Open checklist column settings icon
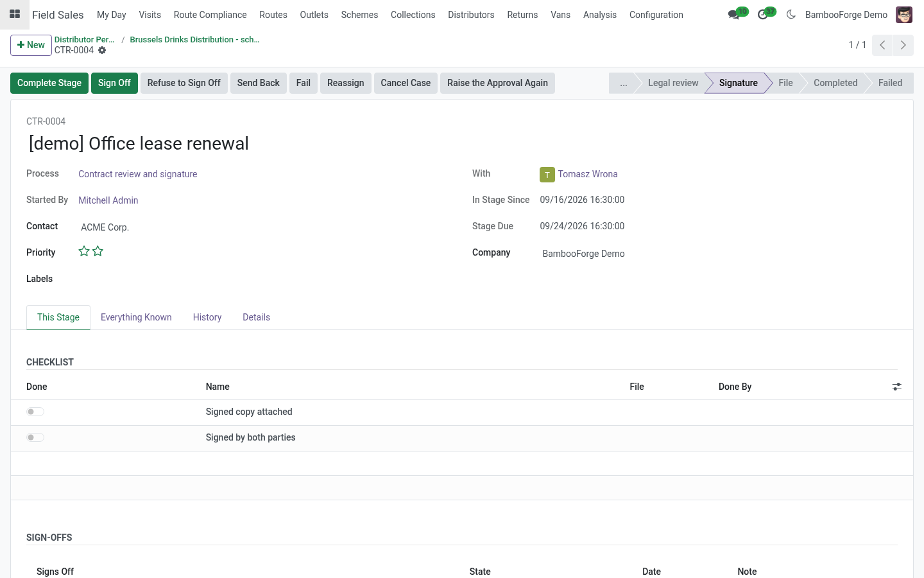The height and width of the screenshot is (578, 924). tap(896, 387)
